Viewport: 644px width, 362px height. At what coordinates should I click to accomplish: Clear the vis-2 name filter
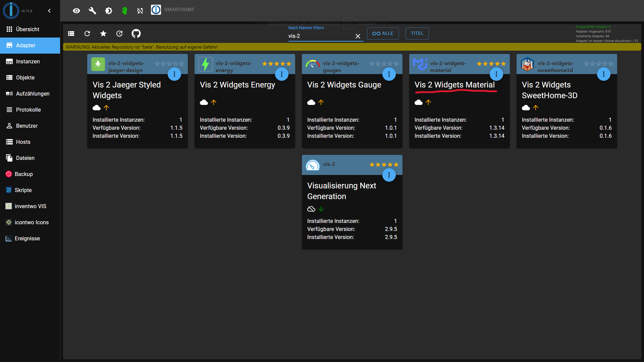pos(358,36)
